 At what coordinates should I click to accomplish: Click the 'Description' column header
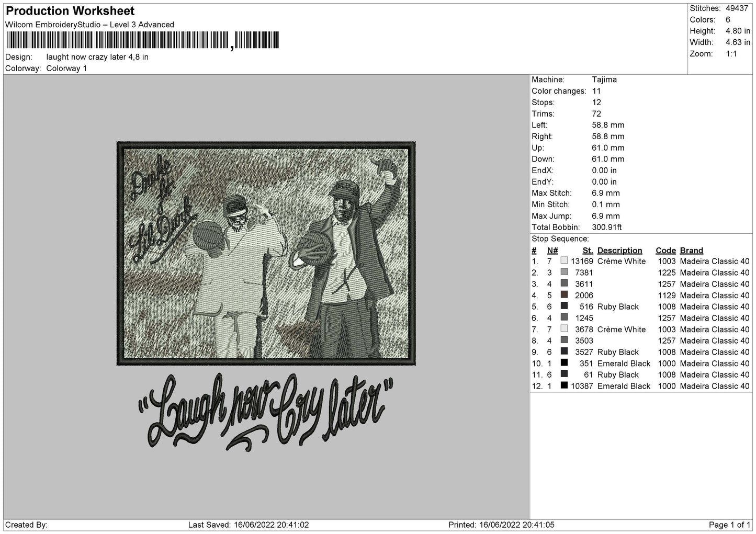[x=619, y=251]
